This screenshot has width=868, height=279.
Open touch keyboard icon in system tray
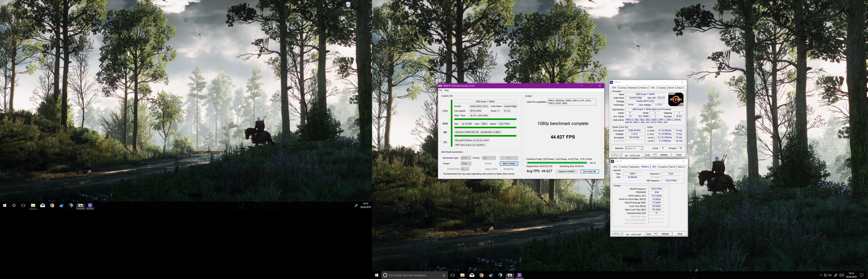pyautogui.click(x=842, y=275)
